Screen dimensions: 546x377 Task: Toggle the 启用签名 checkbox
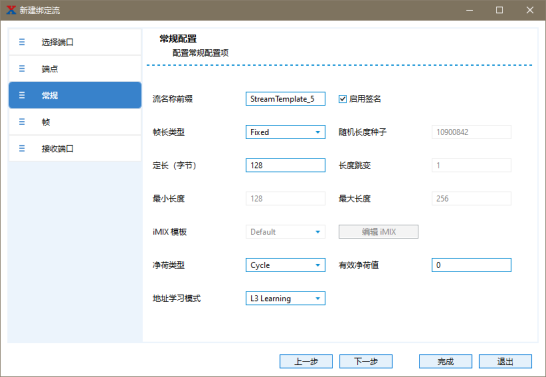pos(343,99)
